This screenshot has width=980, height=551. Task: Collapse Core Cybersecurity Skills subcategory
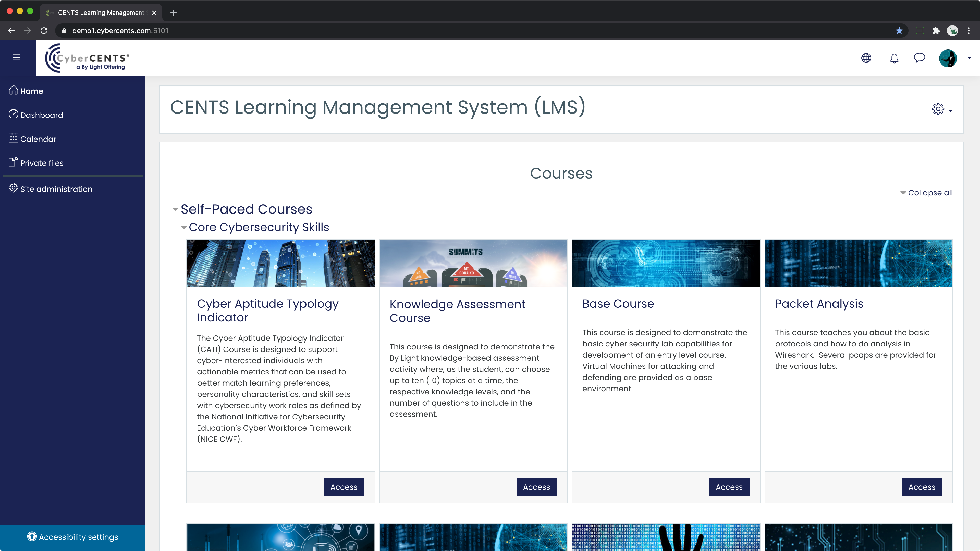coord(183,227)
